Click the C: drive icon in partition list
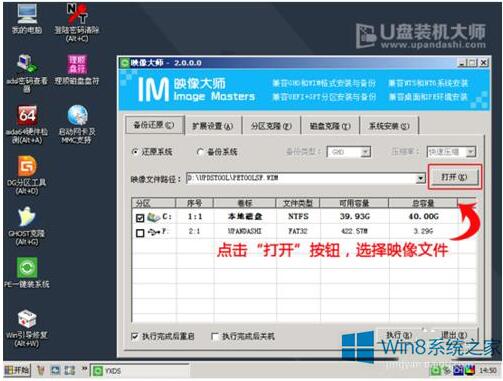Viewport: 503px width, 381px height. (x=153, y=217)
